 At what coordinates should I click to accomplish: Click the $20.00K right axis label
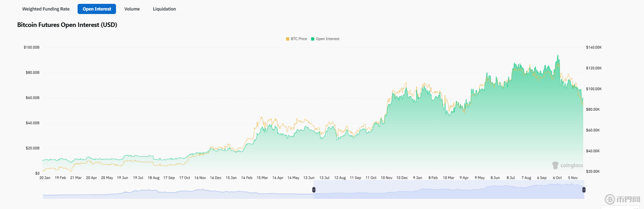593,172
